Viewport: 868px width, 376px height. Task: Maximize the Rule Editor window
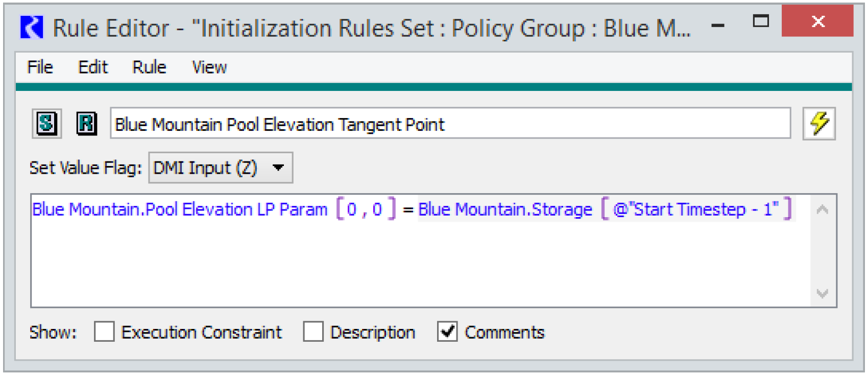coord(761,21)
